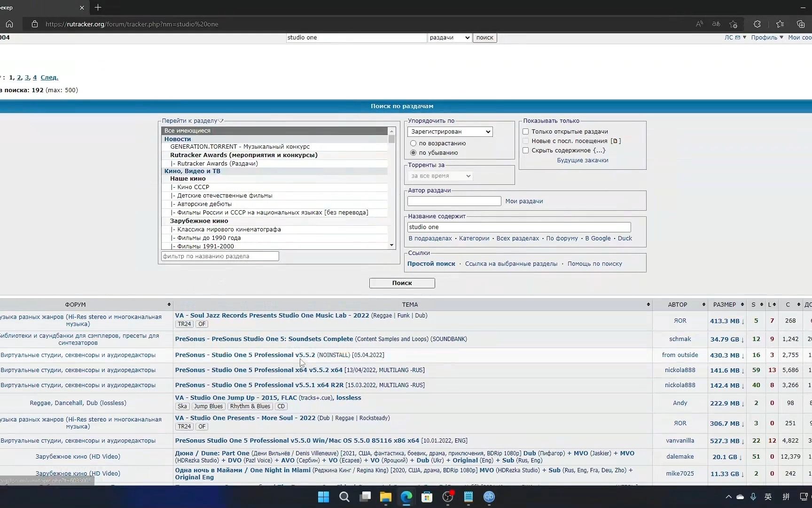
Task: Click the top 'поиск' button
Action: click(x=484, y=38)
